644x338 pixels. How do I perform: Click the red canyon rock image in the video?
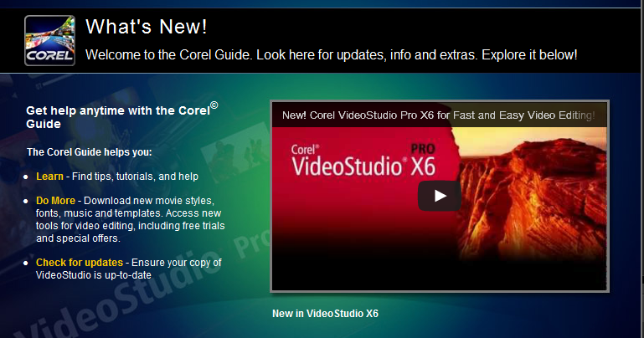pos(534,192)
